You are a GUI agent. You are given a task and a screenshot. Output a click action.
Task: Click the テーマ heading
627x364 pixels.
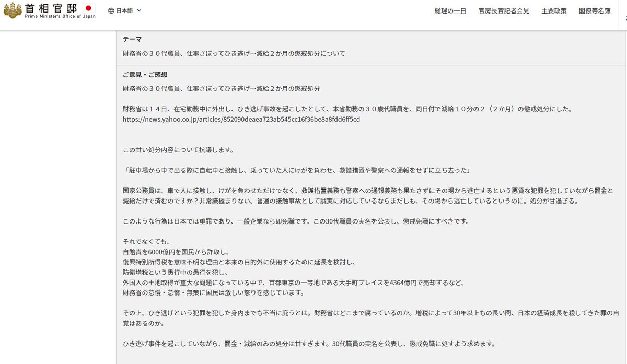coord(132,40)
